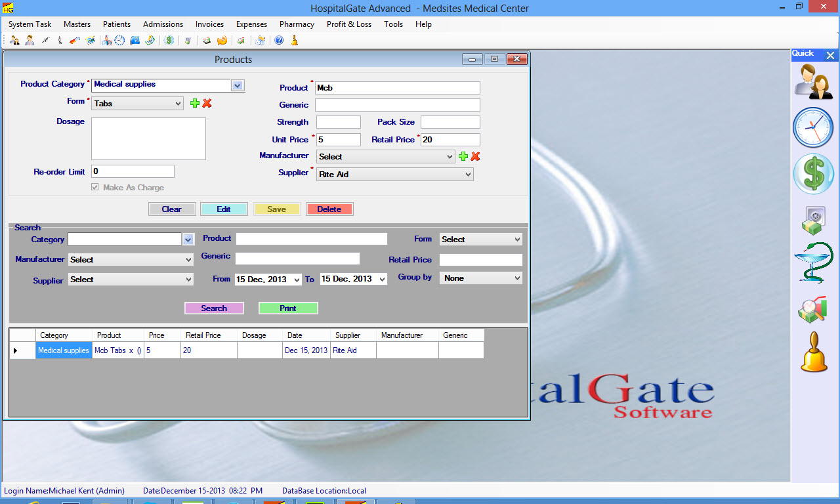
Task: Click the Retail Price field showing 20
Action: pos(450,140)
